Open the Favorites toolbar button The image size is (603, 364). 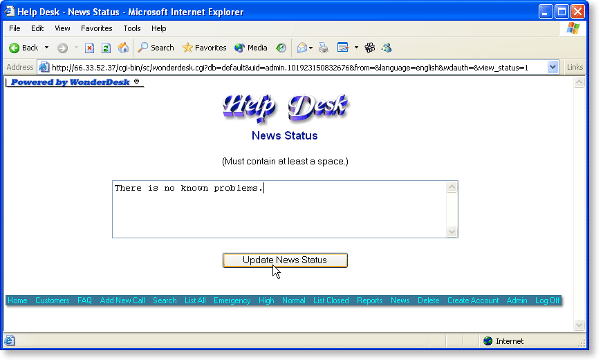coord(204,48)
